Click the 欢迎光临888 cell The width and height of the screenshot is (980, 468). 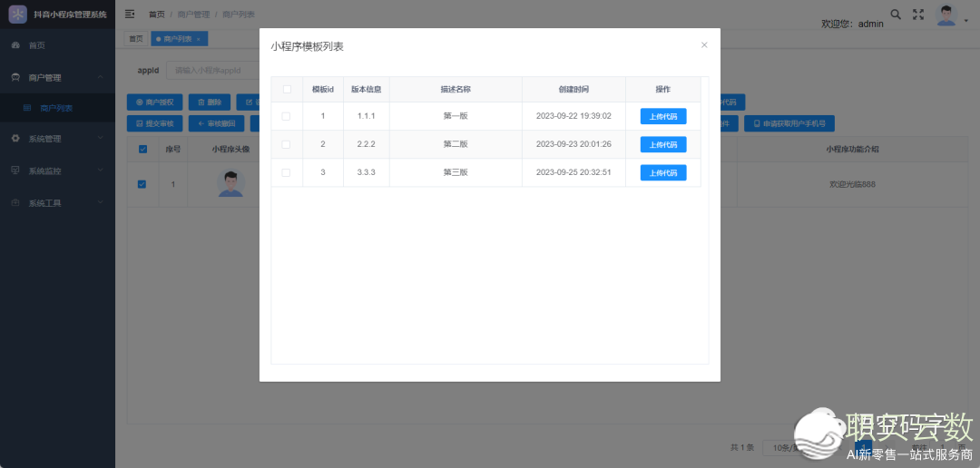(851, 184)
